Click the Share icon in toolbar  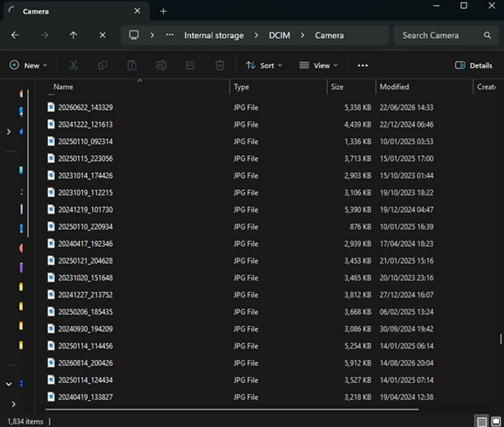(190, 65)
